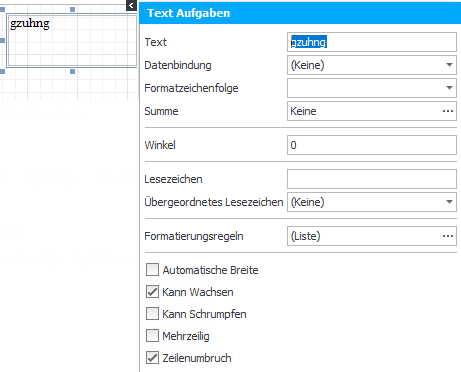Click the Text input field
Viewport: 461px width, 372px height.
click(x=372, y=42)
